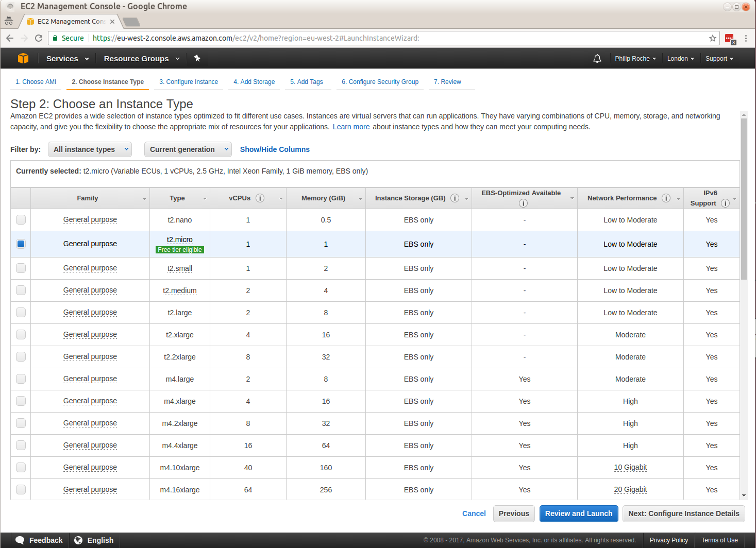
Task: Click Memory (GiB) column sort arrow
Action: (360, 199)
